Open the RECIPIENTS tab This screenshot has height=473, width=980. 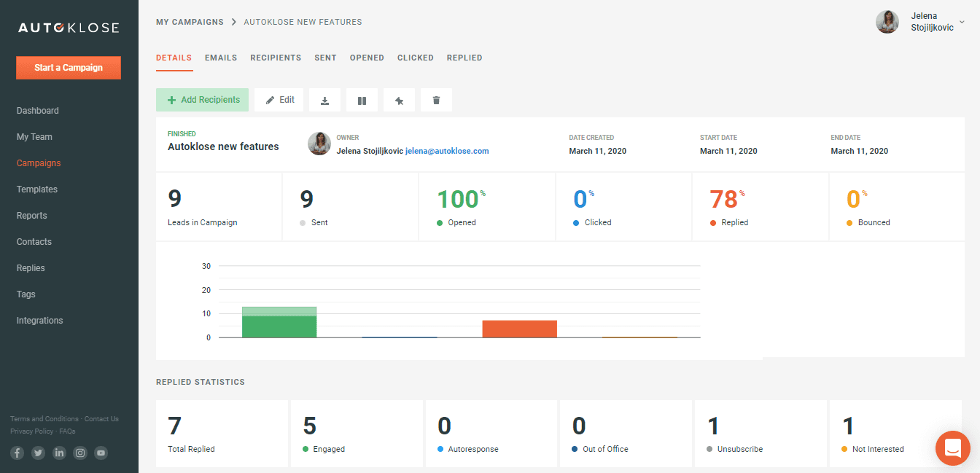(x=276, y=58)
